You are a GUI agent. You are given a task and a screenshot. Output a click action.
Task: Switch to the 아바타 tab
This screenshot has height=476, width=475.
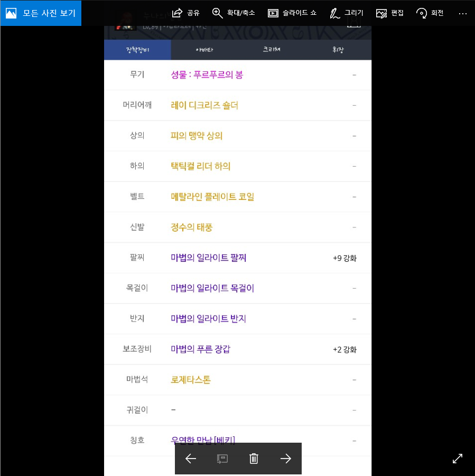click(x=204, y=50)
